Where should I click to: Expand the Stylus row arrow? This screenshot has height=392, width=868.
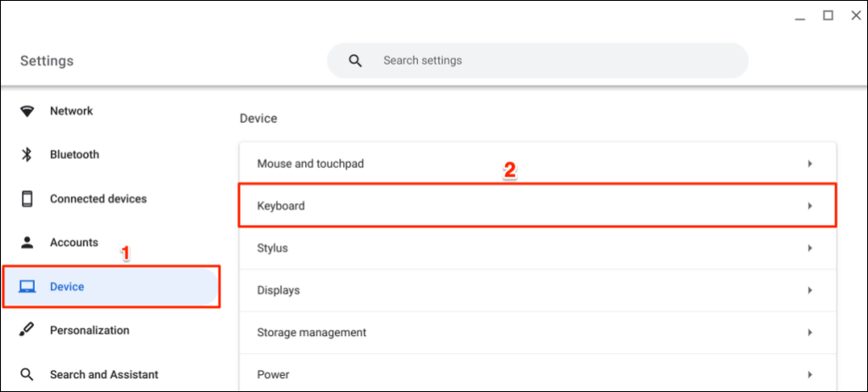pos(810,248)
